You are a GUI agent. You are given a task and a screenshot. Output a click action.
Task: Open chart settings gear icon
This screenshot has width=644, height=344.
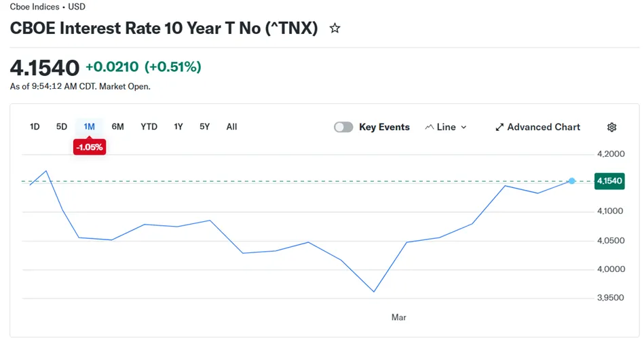[x=611, y=127]
